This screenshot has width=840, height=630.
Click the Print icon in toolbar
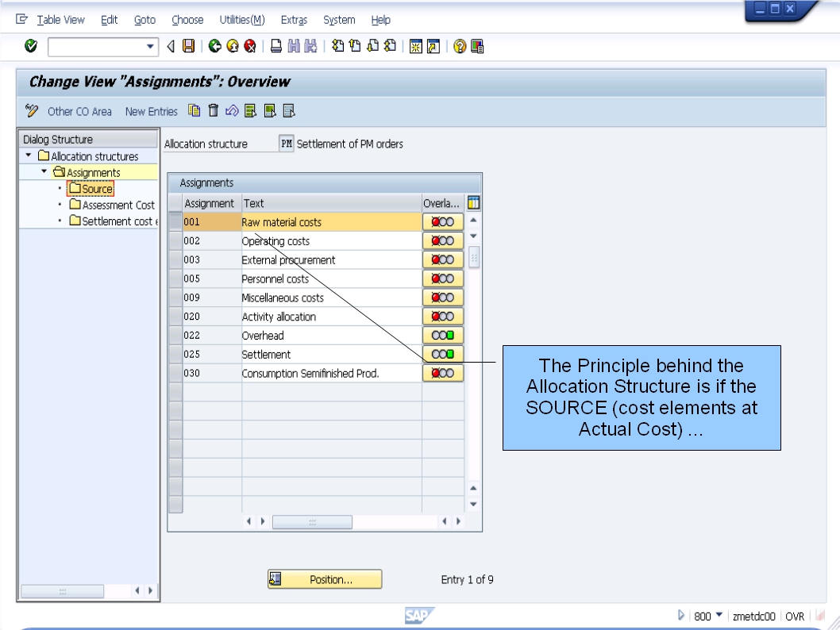(x=276, y=46)
